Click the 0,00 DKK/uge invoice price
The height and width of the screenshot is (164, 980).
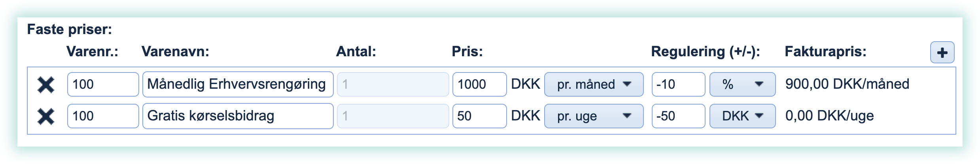829,116
